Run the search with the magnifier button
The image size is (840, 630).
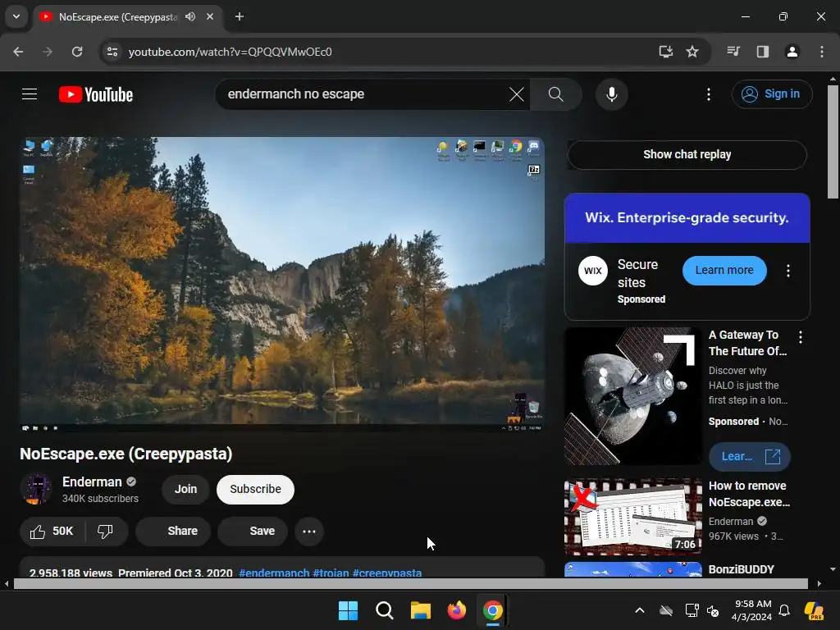click(555, 94)
